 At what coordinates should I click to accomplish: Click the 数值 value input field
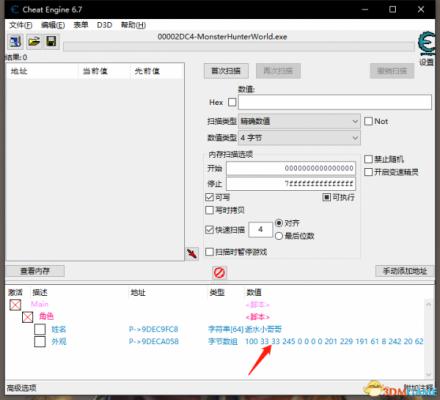(x=335, y=102)
